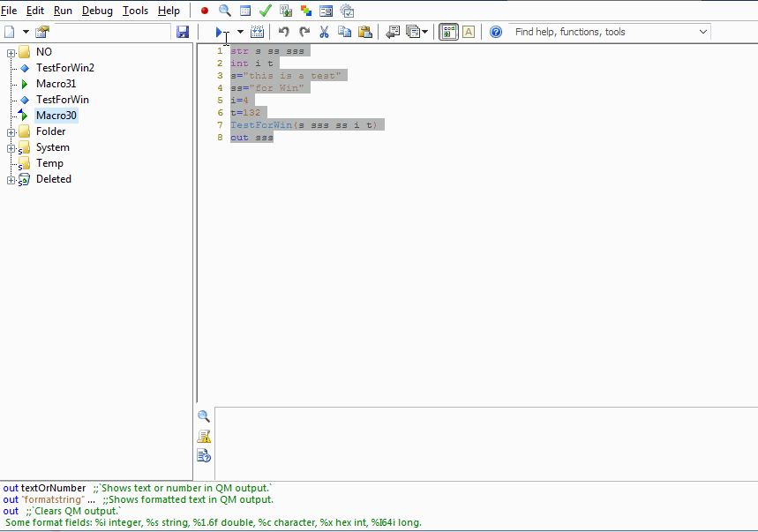Click code line 't=132'

point(245,113)
